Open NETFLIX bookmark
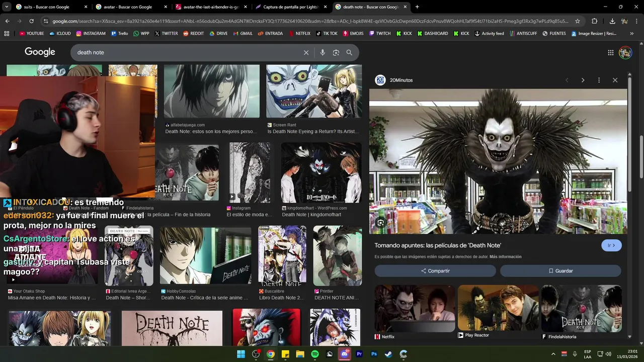 point(299,33)
